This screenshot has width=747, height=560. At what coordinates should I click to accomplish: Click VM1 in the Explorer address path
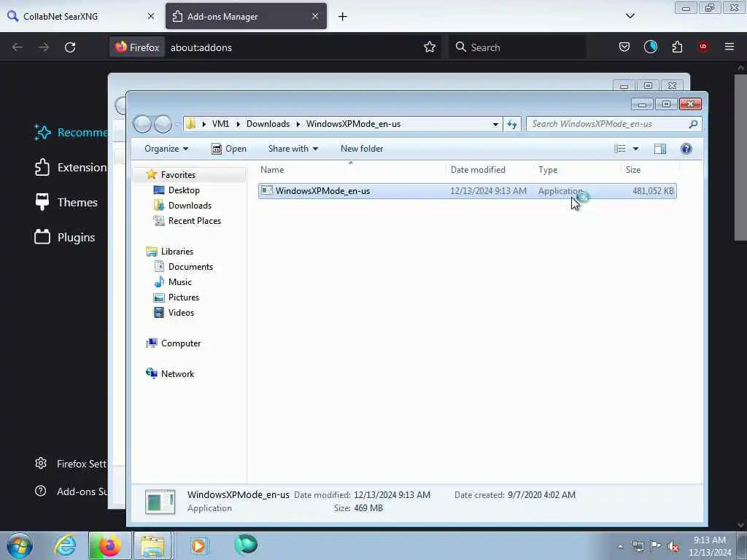(x=220, y=124)
